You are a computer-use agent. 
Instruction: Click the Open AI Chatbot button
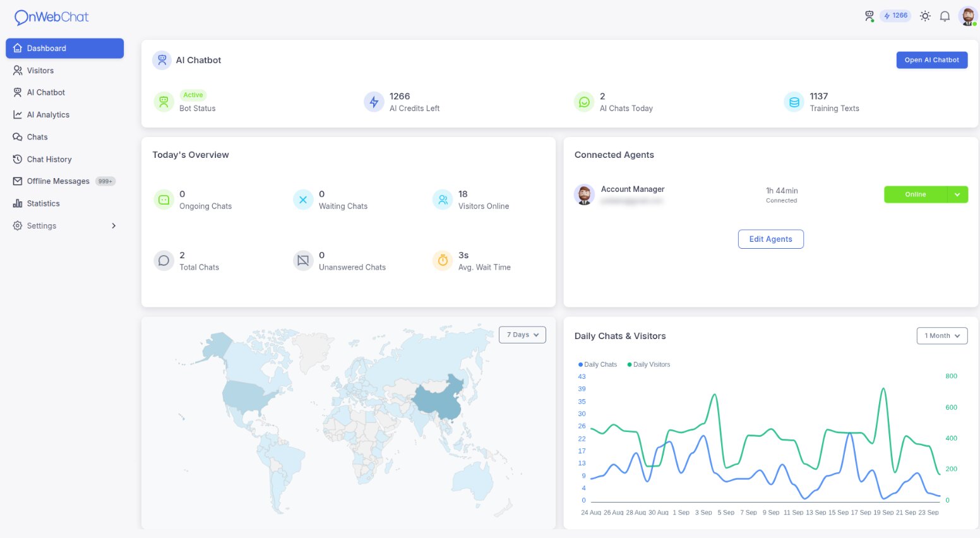click(932, 60)
